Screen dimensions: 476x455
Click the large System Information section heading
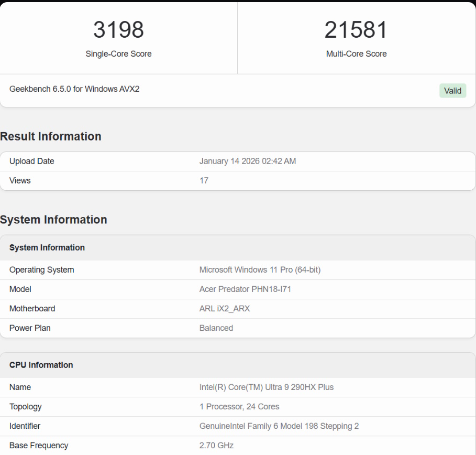point(53,220)
